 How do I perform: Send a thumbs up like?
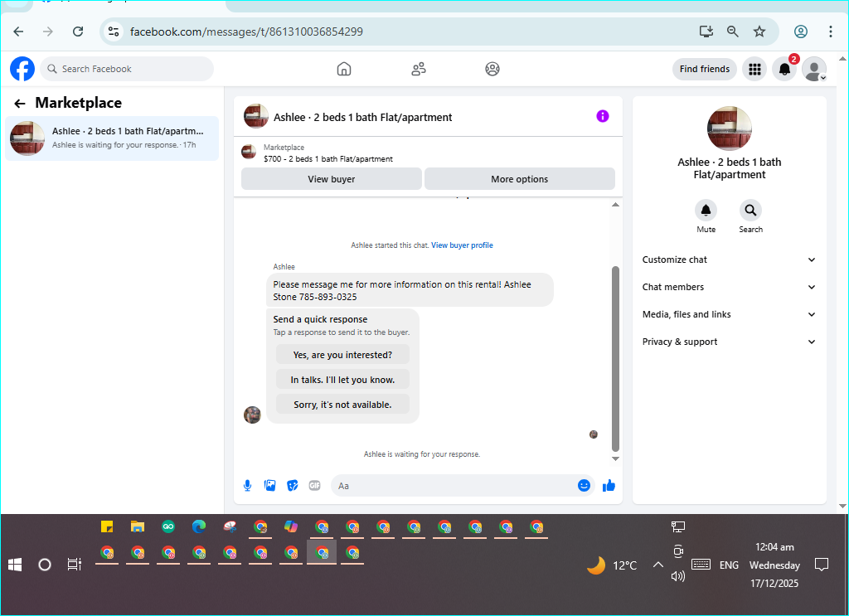coord(609,486)
